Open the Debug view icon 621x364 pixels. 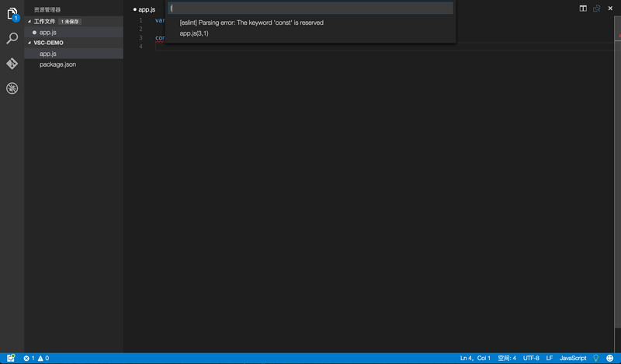tap(12, 88)
